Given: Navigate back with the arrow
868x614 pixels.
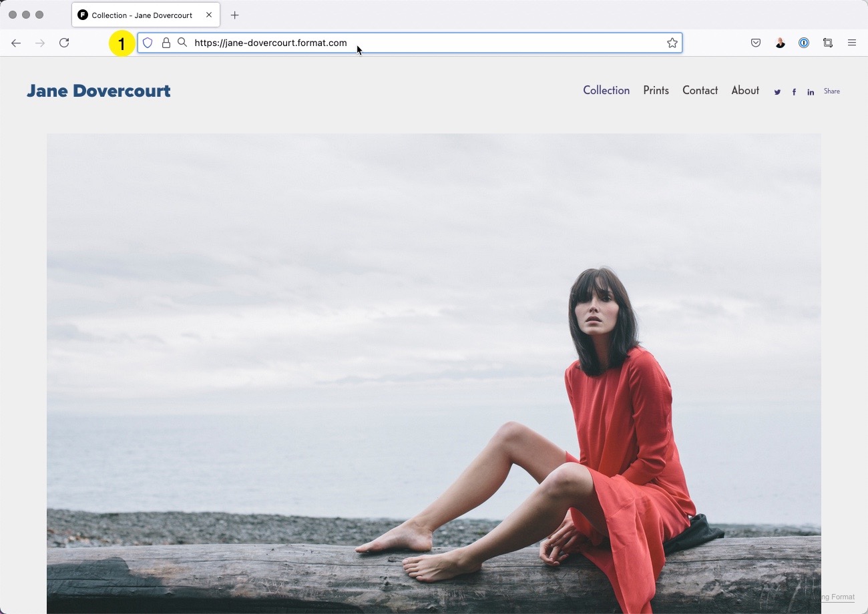Looking at the screenshot, I should tap(16, 42).
